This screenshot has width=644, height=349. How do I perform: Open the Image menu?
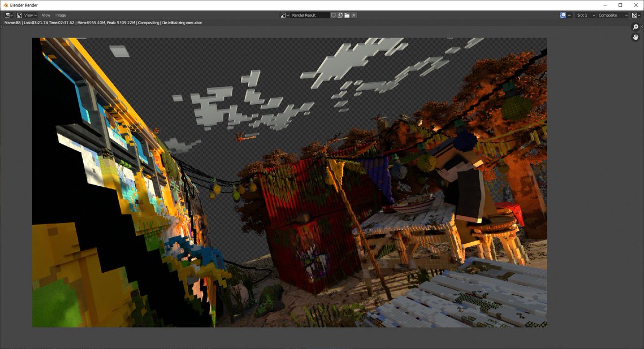(61, 15)
